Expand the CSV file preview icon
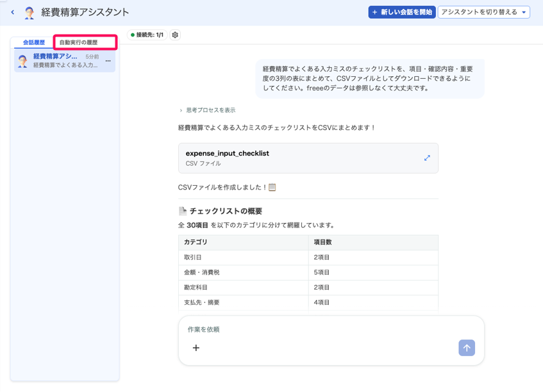Viewport: 543px width, 392px height. [x=427, y=158]
